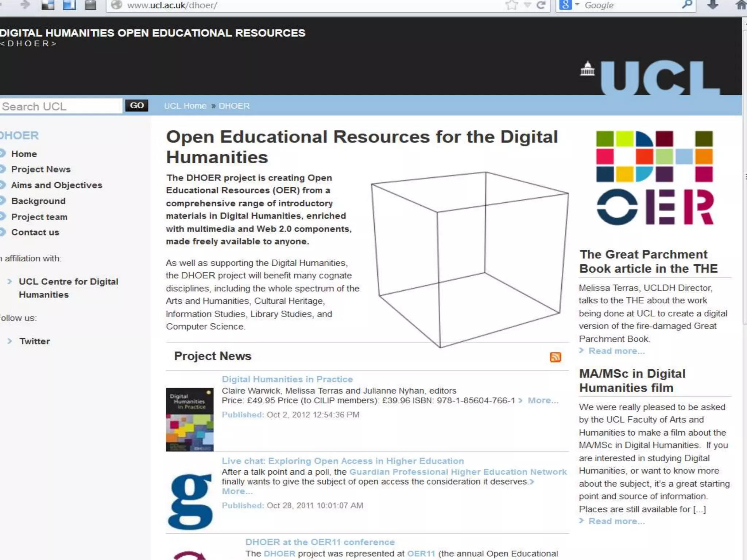This screenshot has height=560, width=747.
Task: Click the DH OER colorful logo
Action: click(655, 178)
